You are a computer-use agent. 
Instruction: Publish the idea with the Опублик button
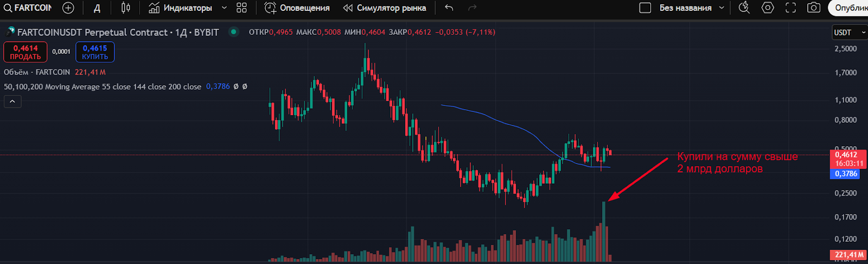tap(848, 8)
